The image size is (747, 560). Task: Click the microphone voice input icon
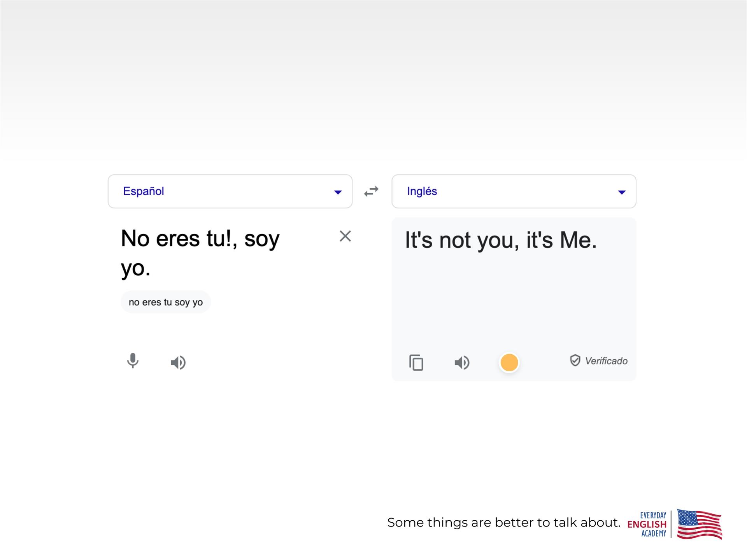coord(133,361)
